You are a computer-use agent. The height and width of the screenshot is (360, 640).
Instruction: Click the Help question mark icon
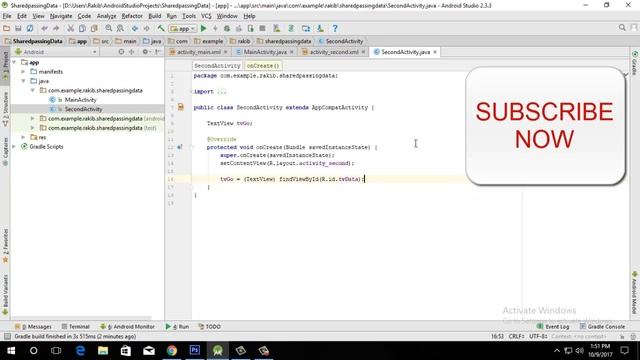[335, 28]
